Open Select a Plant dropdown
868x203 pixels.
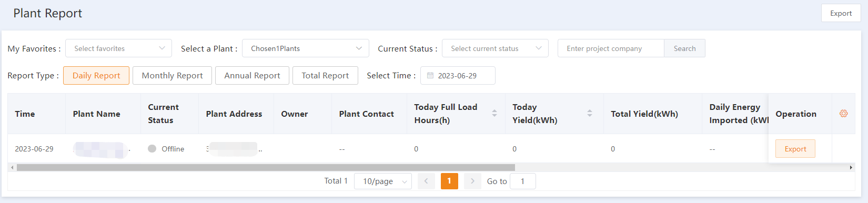coord(306,48)
